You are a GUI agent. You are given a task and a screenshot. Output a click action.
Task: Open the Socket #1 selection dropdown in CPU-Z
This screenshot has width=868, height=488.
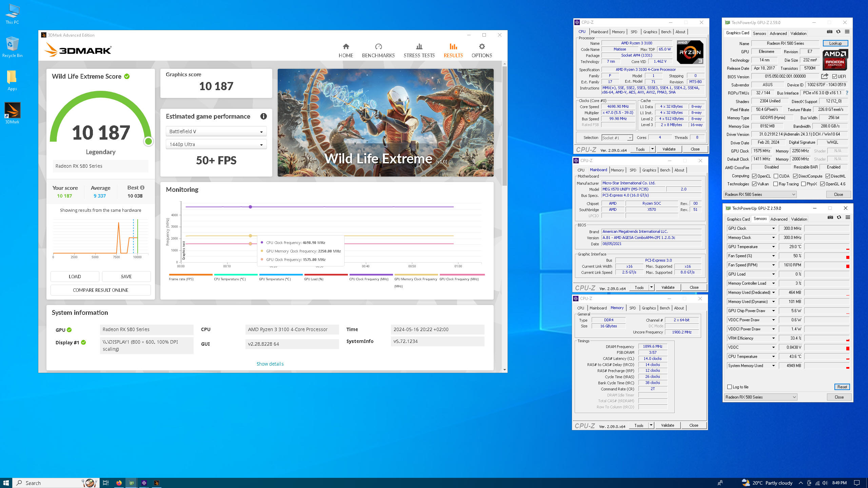point(617,138)
